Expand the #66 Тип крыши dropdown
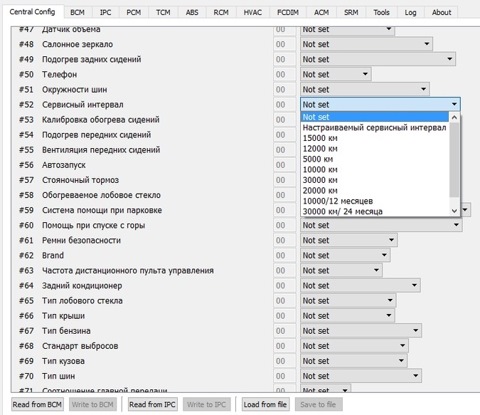This screenshot has height=415, width=480. 347,316
